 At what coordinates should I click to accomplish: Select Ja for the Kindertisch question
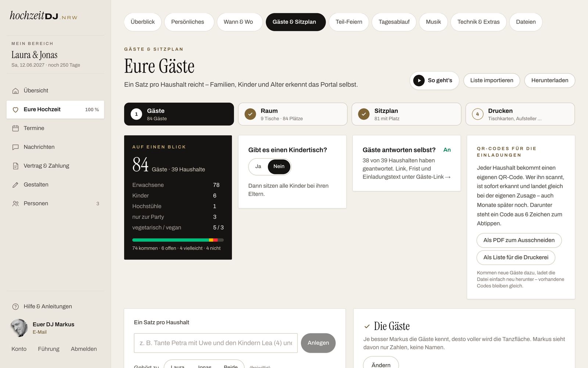(258, 166)
